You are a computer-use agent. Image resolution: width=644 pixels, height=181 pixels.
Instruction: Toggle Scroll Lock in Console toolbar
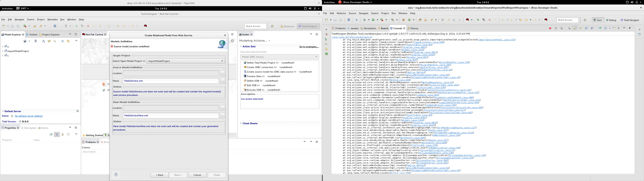(x=575, y=28)
